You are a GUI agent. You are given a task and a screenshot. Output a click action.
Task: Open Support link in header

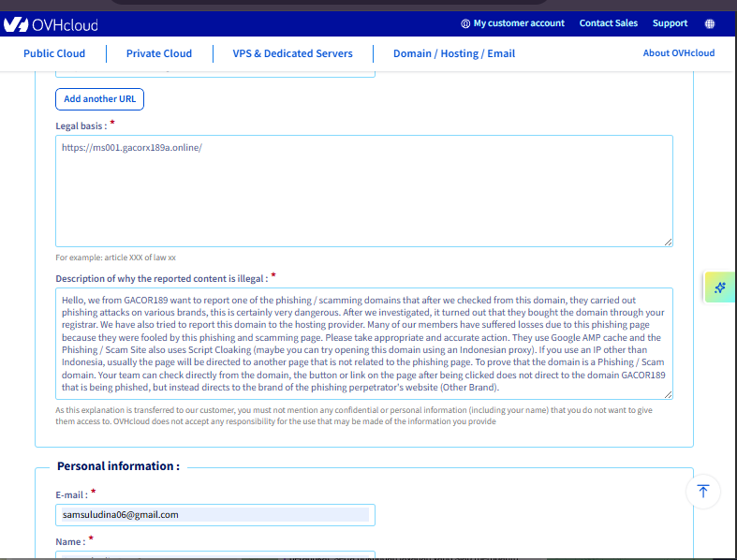pyautogui.click(x=670, y=23)
